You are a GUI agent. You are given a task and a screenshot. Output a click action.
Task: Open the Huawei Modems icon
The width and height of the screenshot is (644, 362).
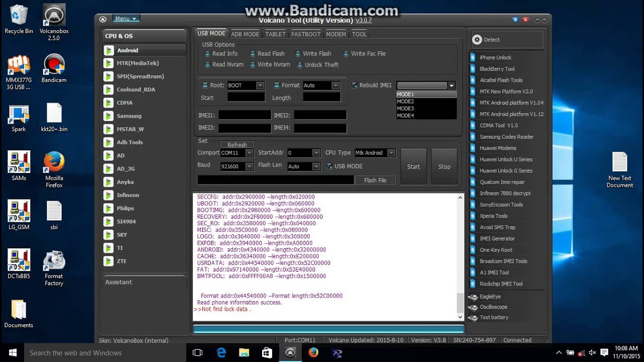(472, 148)
